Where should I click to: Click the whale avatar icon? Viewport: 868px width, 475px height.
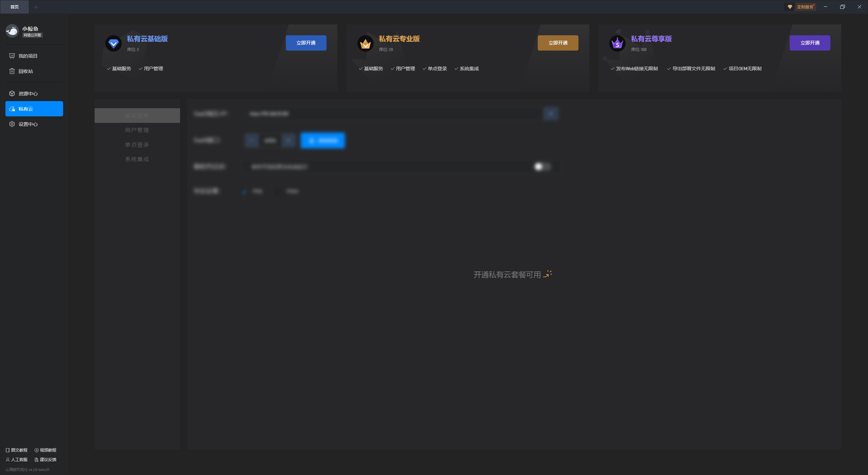pyautogui.click(x=12, y=31)
